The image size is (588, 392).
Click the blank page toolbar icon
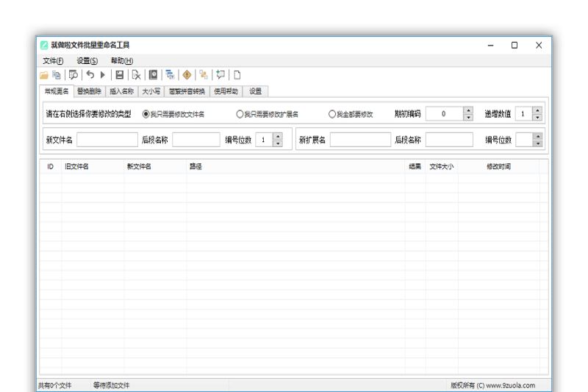point(237,75)
